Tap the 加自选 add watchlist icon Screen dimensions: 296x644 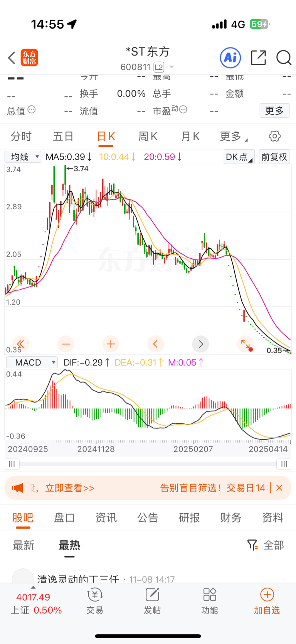pyautogui.click(x=267, y=602)
